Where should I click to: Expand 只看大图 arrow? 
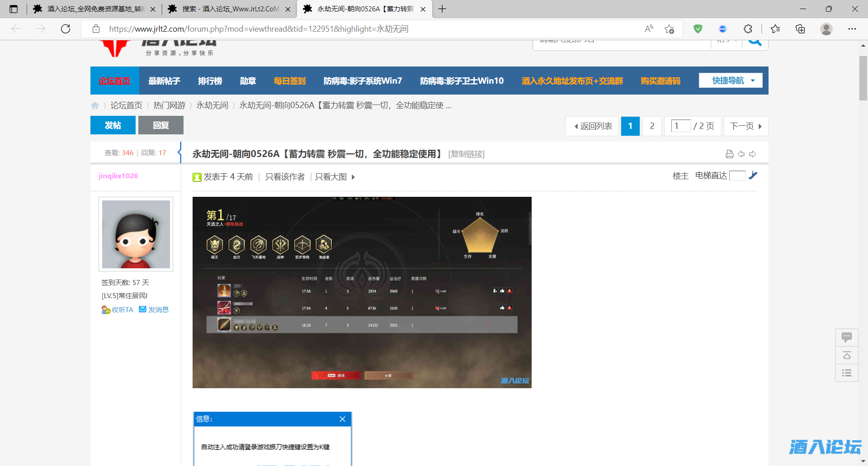353,177
